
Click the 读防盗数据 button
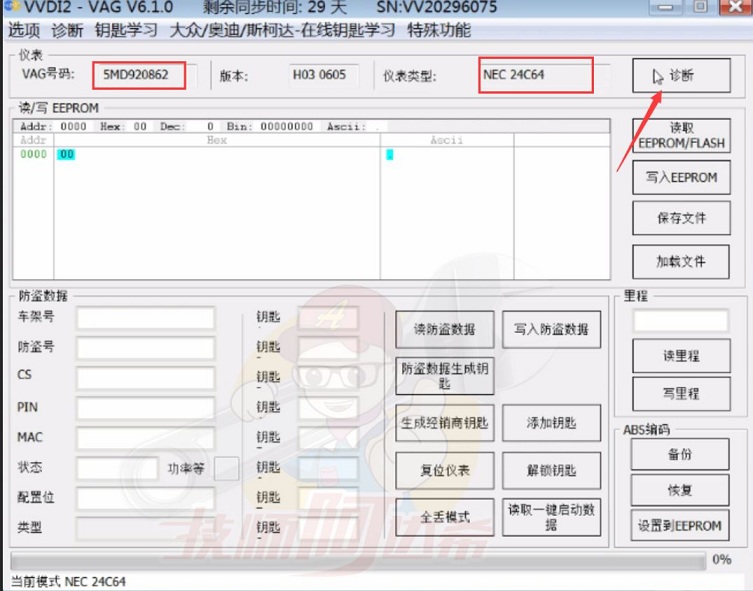[x=445, y=329]
